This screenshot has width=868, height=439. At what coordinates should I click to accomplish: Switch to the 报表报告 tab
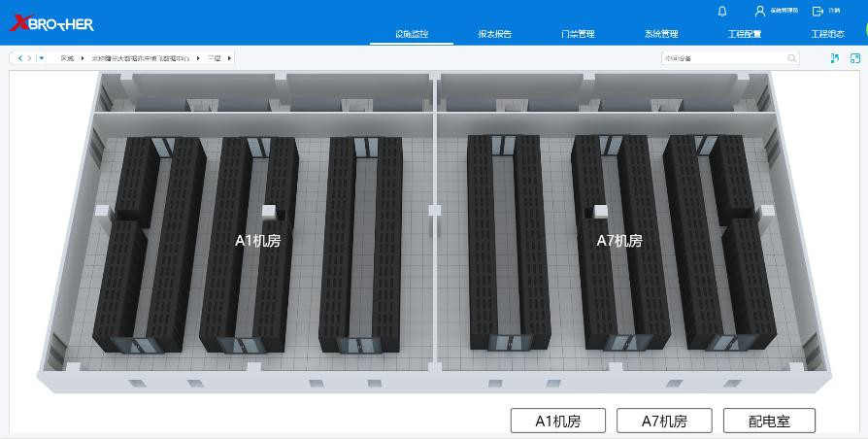[494, 34]
